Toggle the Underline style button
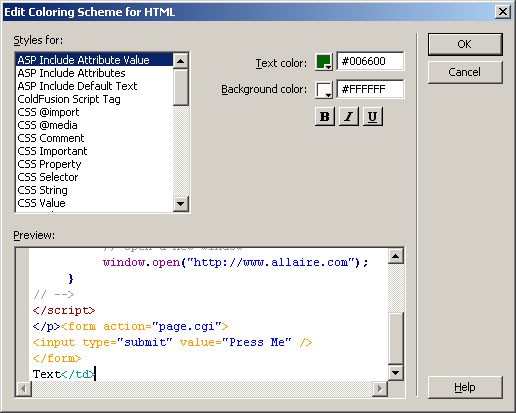 click(373, 117)
